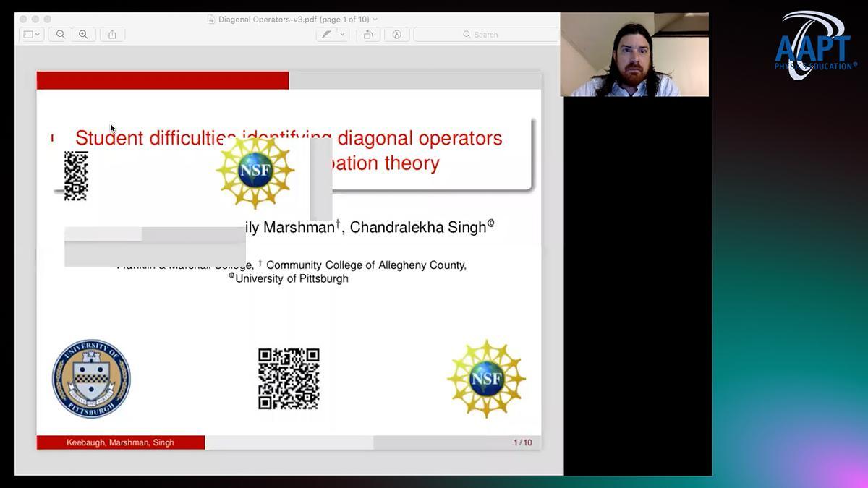868x488 pixels.
Task: Zoom in on the PDF page
Action: pos(83,34)
